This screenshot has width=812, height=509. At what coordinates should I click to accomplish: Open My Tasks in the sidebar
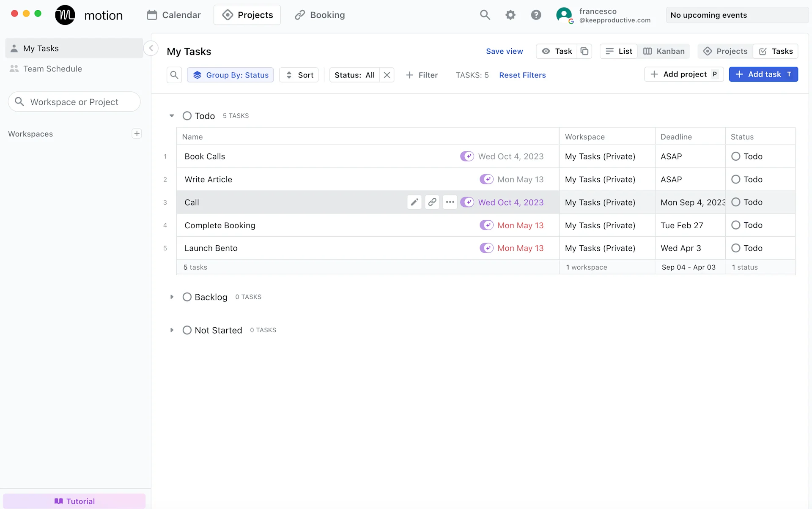[x=41, y=48]
